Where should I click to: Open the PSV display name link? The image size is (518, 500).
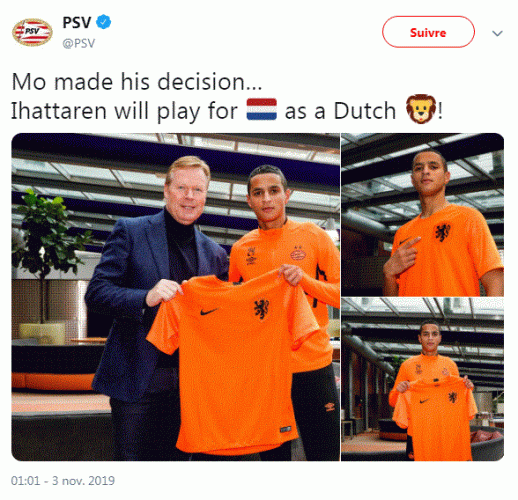click(77, 22)
